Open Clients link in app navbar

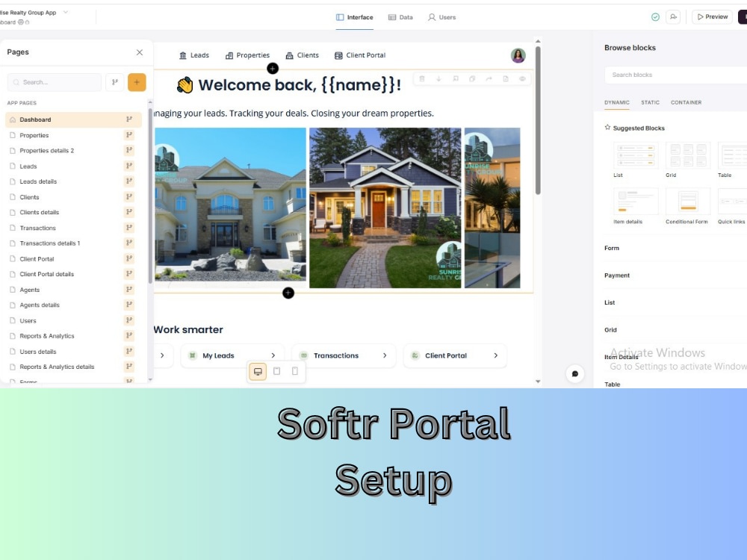pos(302,55)
